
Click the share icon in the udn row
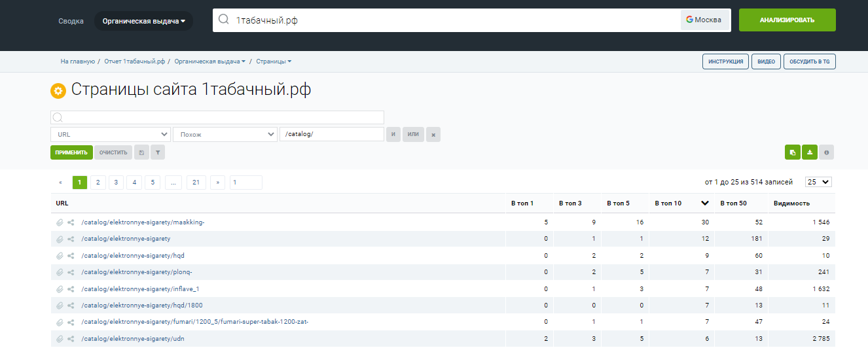(71, 339)
